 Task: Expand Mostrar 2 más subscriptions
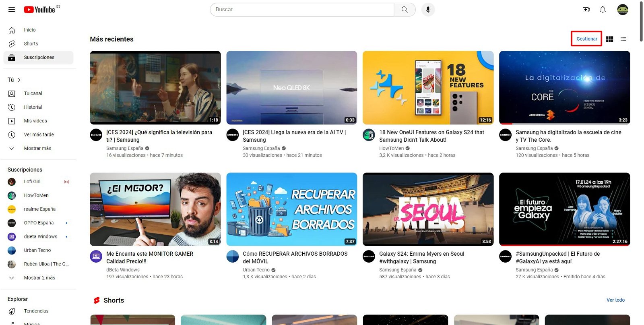[x=38, y=277]
